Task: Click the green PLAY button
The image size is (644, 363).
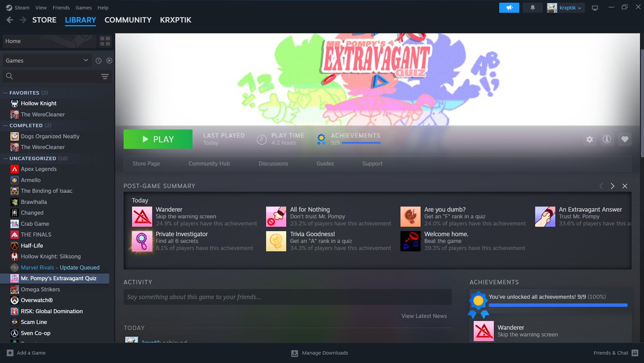Action: pos(158,139)
